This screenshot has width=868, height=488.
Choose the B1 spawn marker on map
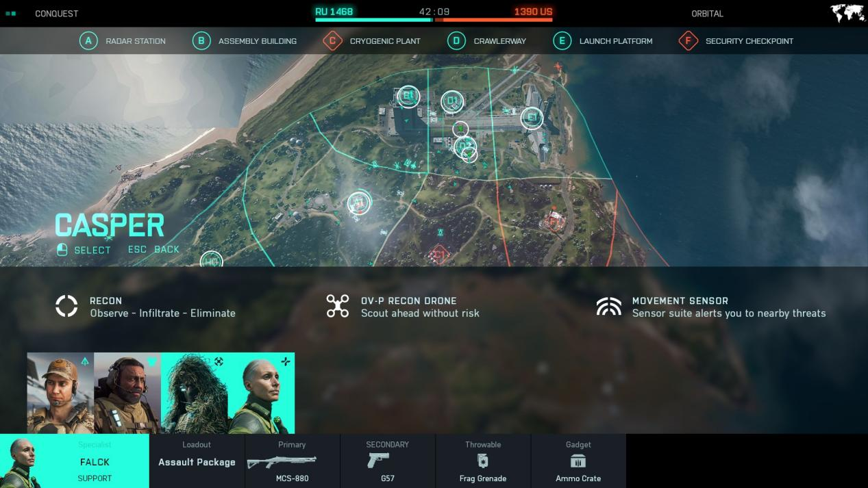(408, 96)
